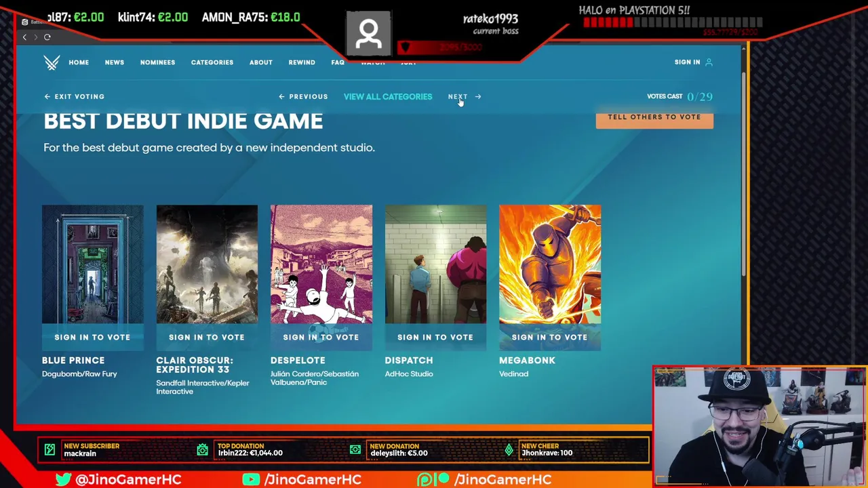Click the new donation overlay icon

355,449
